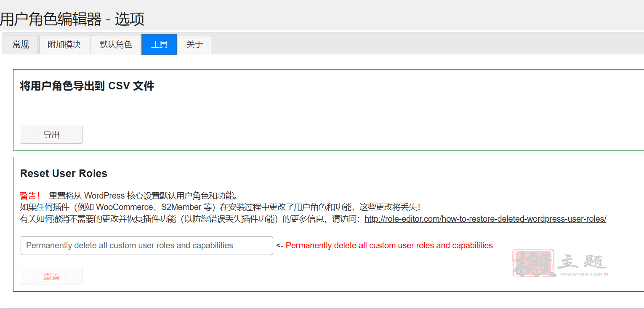Click the 导出 export button
The image size is (644, 309).
51,134
